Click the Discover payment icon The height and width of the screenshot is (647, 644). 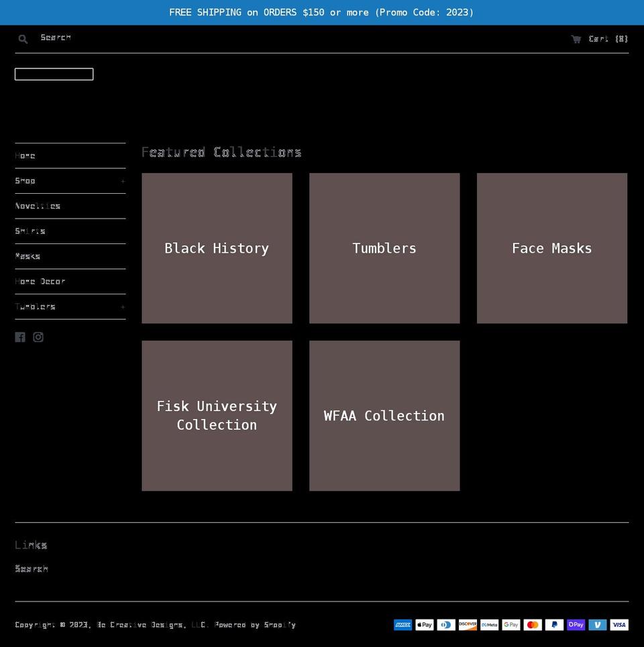point(468,625)
